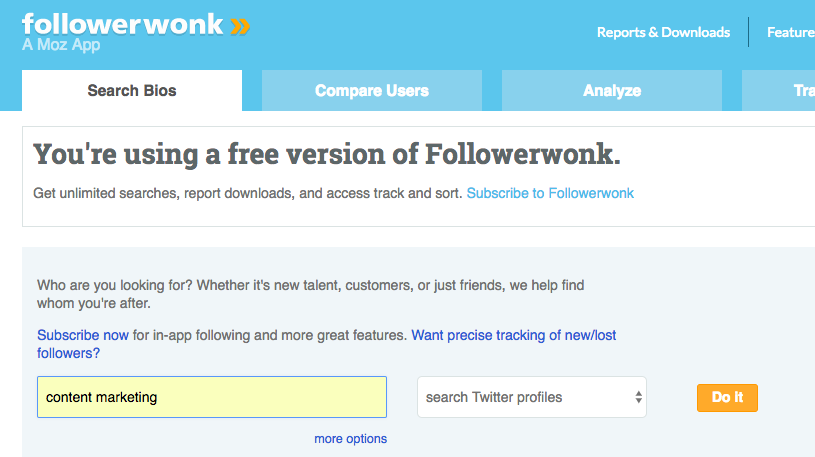Viewport: 815px width, 457px height.
Task: Switch to the Search Bios tab
Action: (132, 91)
